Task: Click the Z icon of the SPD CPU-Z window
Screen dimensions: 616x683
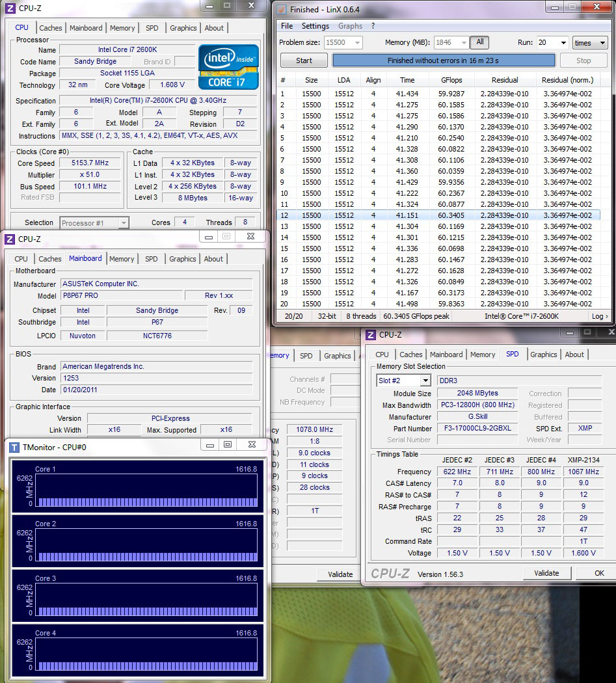Action: click(371, 335)
